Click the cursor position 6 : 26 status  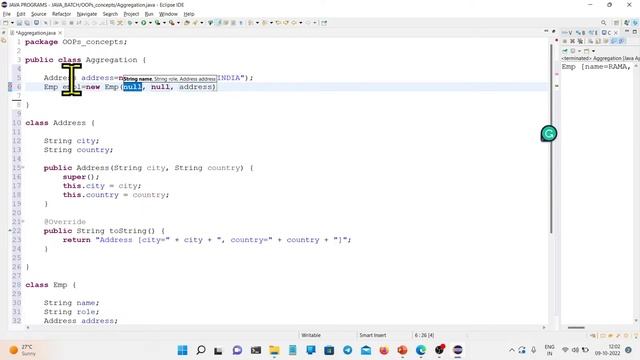[x=424, y=335]
